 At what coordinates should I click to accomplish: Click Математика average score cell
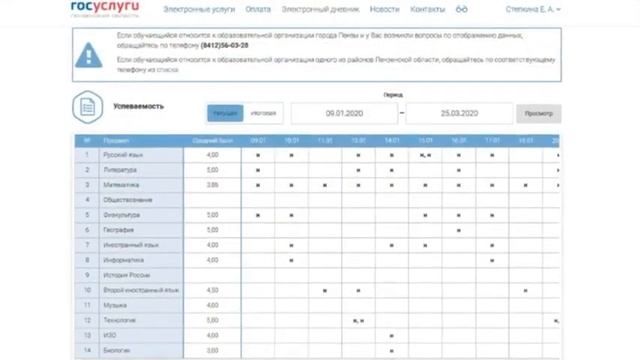[212, 185]
